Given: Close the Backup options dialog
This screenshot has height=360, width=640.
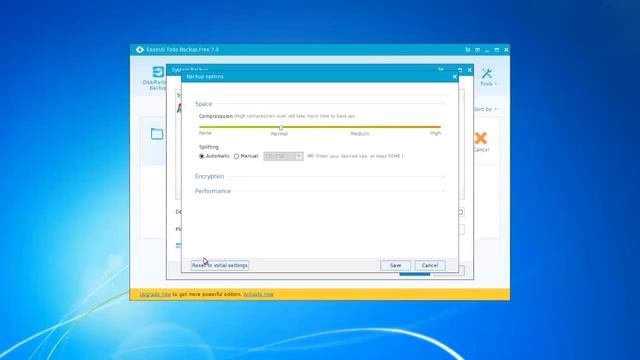Looking at the screenshot, I should (455, 77).
